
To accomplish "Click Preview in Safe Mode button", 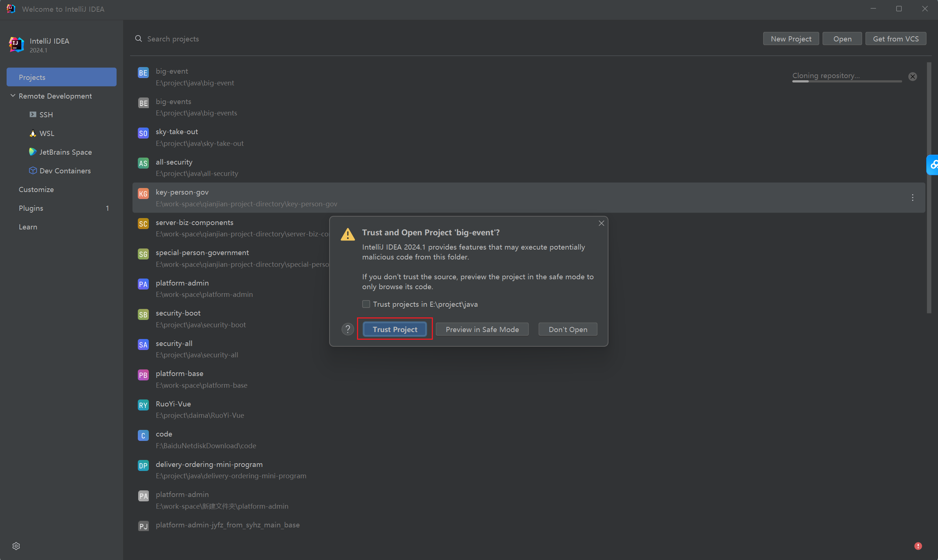I will [482, 329].
